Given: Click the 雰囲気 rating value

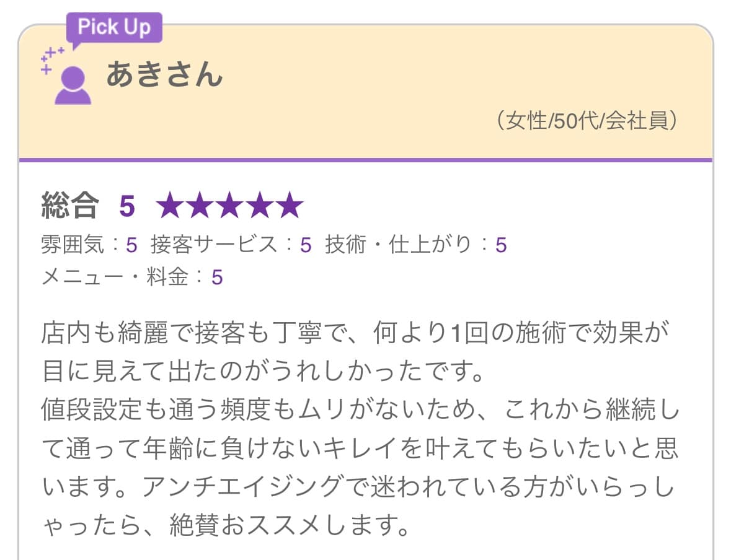Looking at the screenshot, I should (x=131, y=245).
